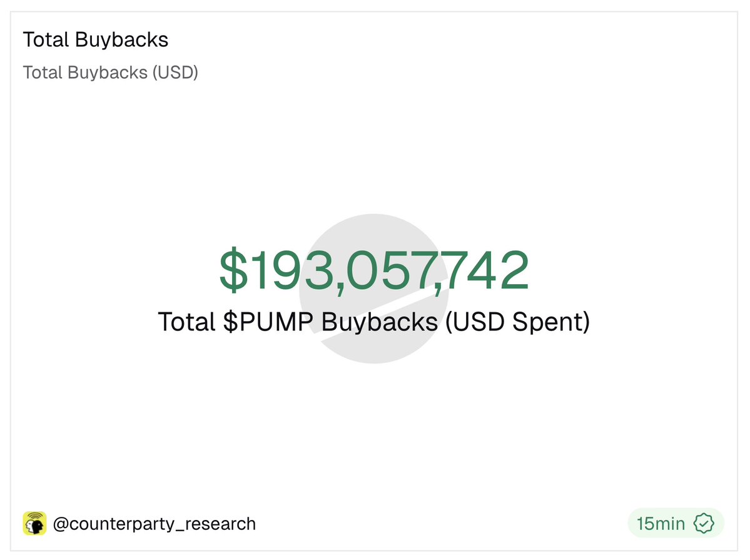Select the Total Buybacks (USD) subtitle
Screen dimensions: 750x560
(110, 73)
